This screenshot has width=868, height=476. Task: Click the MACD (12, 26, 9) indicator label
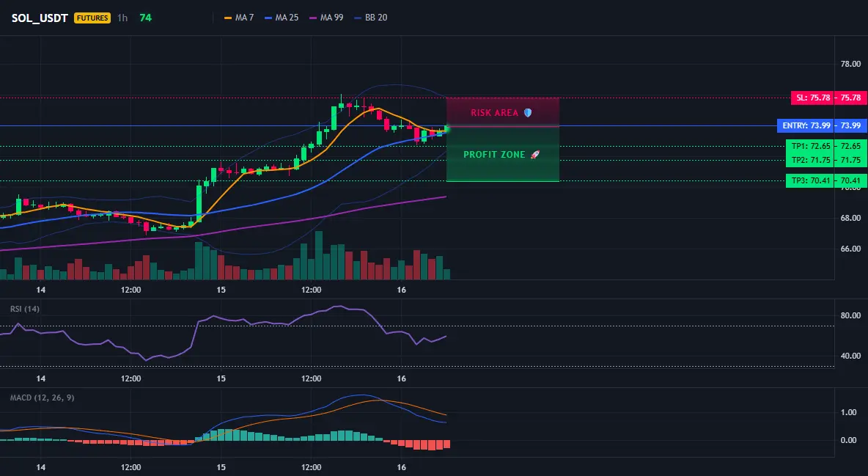[42, 398]
